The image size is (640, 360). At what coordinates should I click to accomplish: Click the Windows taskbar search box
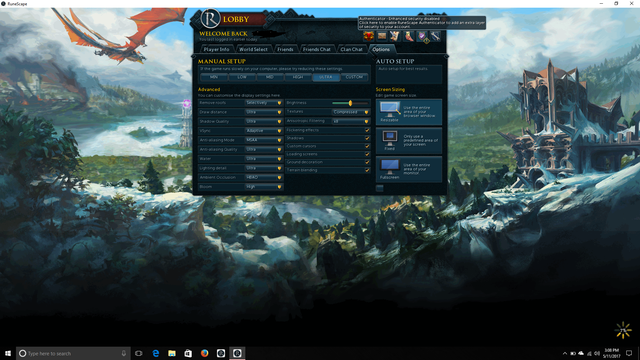pyautogui.click(x=73, y=353)
